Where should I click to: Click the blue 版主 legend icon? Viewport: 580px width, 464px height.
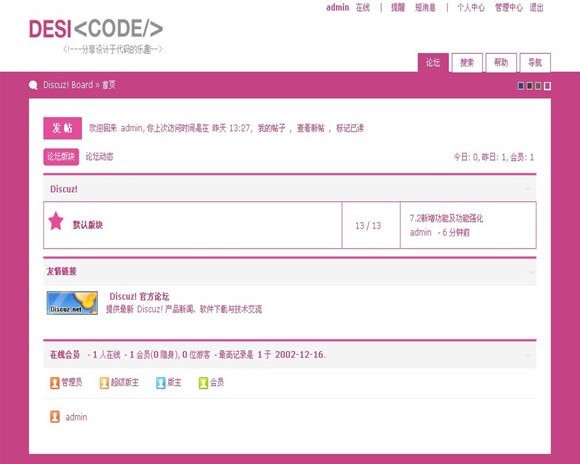161,383
